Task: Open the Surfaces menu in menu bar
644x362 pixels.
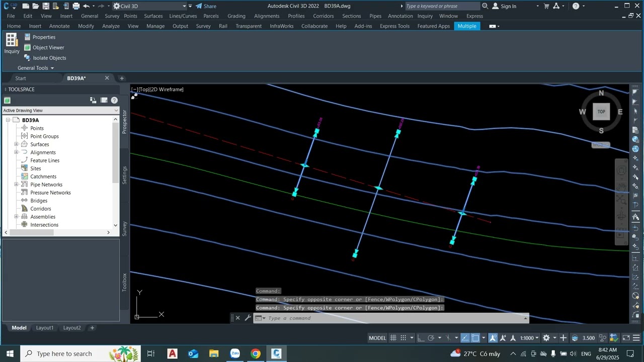Action: (x=153, y=16)
